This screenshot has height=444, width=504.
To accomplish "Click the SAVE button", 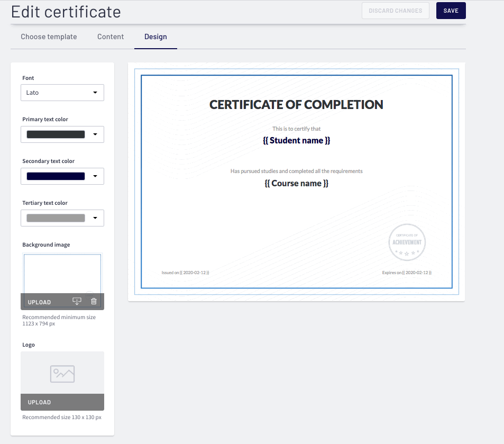I will (451, 11).
